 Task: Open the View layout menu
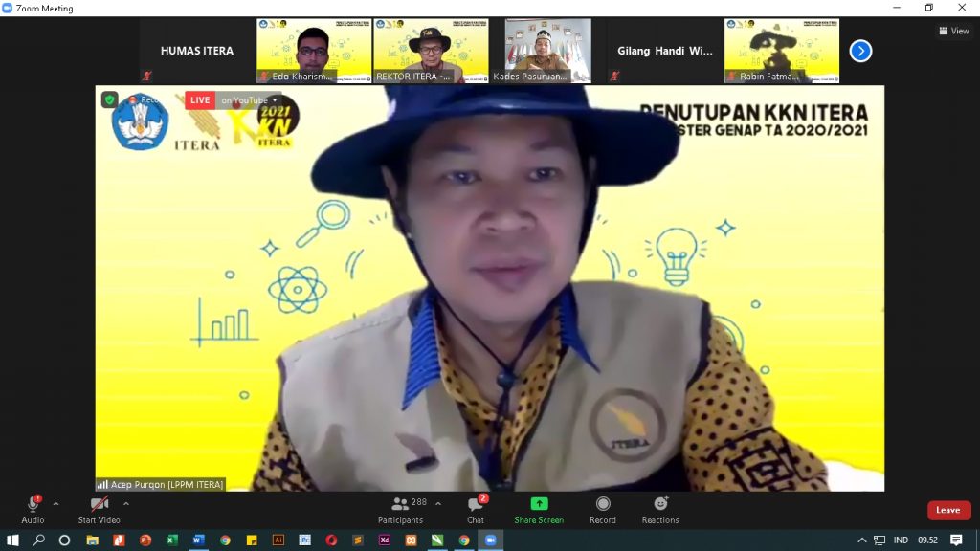click(x=954, y=31)
